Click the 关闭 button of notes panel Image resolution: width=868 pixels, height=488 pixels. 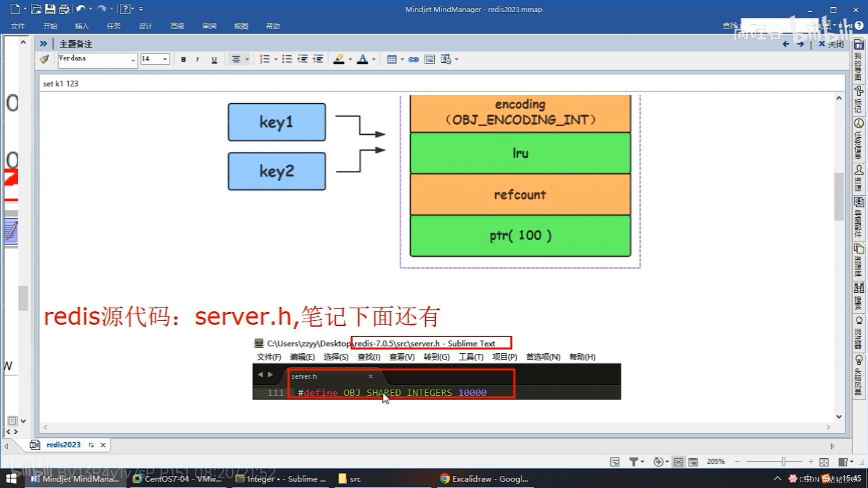831,44
